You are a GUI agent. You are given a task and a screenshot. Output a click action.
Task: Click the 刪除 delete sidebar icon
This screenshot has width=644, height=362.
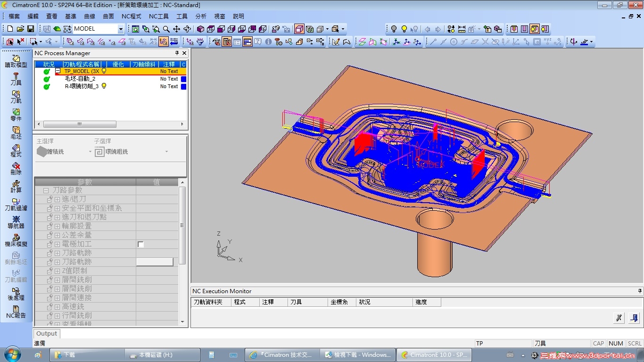tap(16, 169)
